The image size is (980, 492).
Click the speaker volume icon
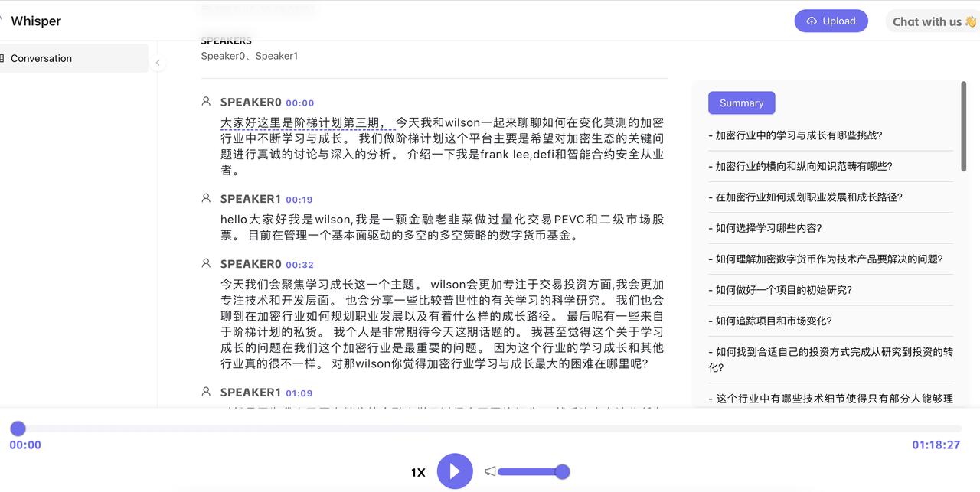point(490,471)
